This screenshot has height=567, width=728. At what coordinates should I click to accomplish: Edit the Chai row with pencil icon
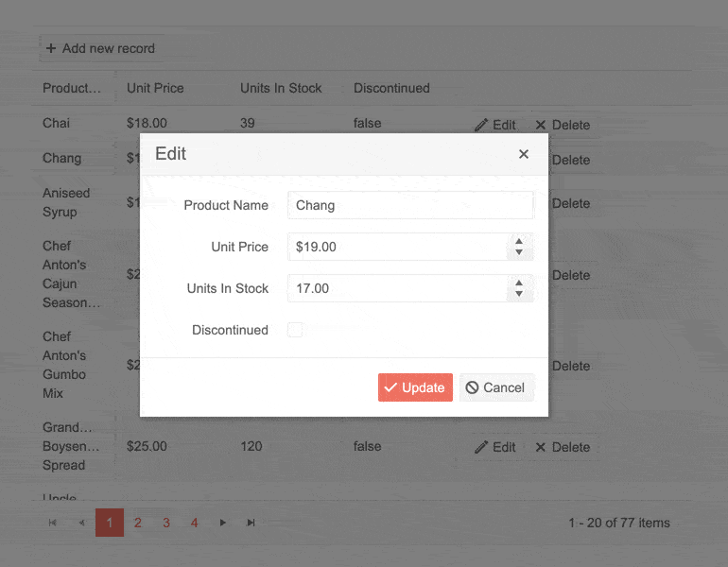pyautogui.click(x=494, y=125)
